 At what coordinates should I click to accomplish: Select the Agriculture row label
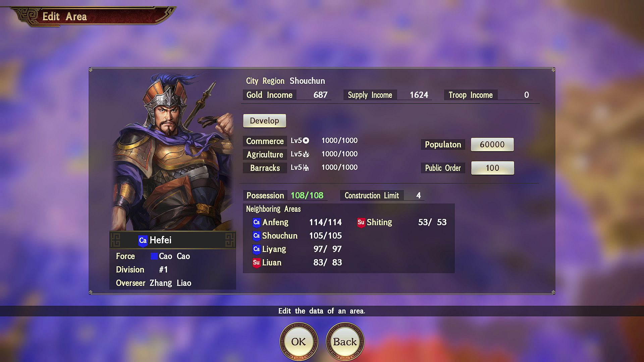pos(265,155)
